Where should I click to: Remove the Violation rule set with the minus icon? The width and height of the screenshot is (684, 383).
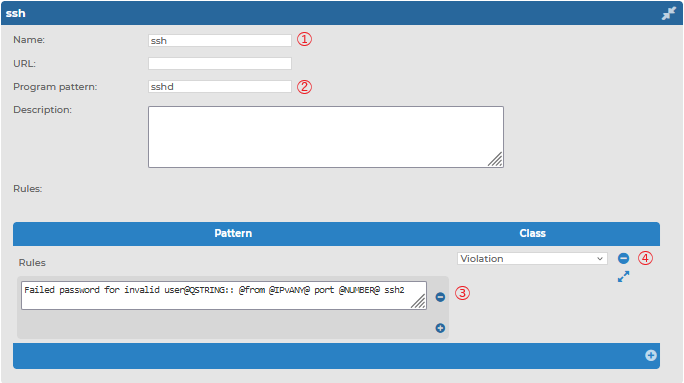click(623, 258)
